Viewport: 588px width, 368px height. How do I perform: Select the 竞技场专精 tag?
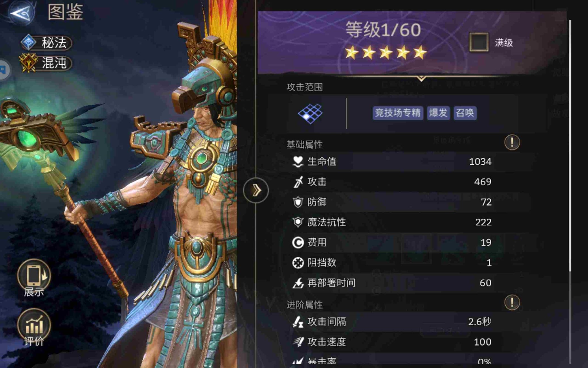[398, 113]
